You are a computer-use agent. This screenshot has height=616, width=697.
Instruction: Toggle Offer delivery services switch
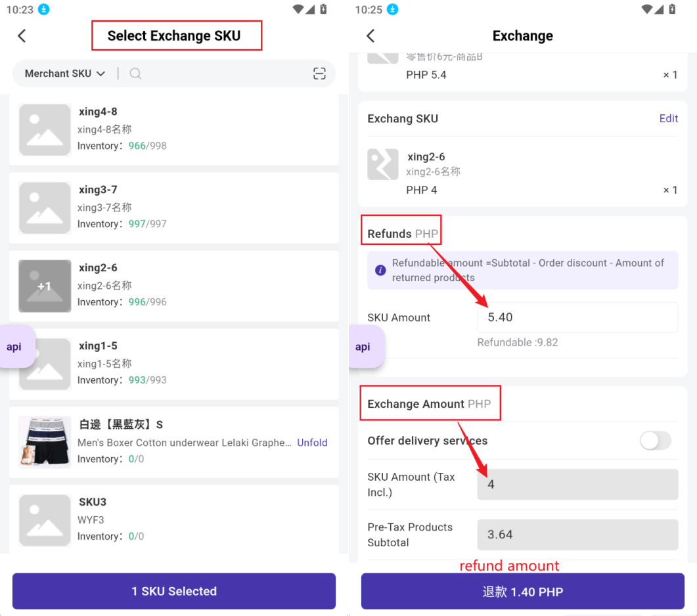pos(655,441)
